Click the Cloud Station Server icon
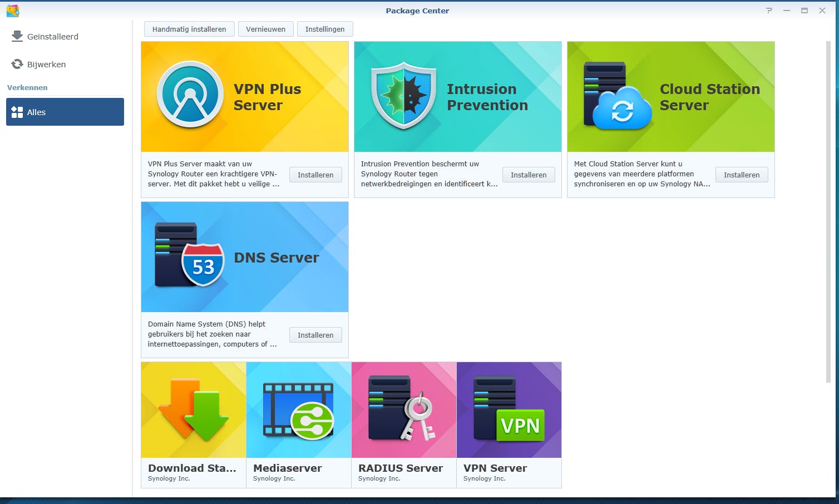The width and height of the screenshot is (839, 504). click(618, 96)
